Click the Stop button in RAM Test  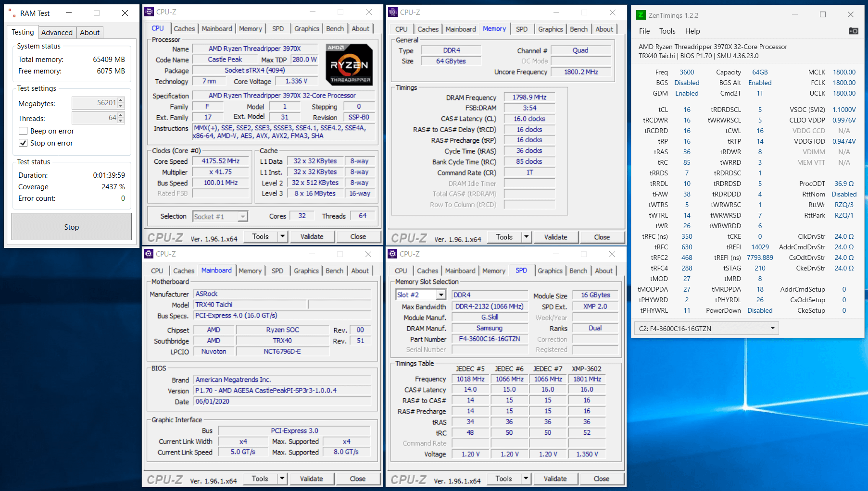click(x=72, y=227)
